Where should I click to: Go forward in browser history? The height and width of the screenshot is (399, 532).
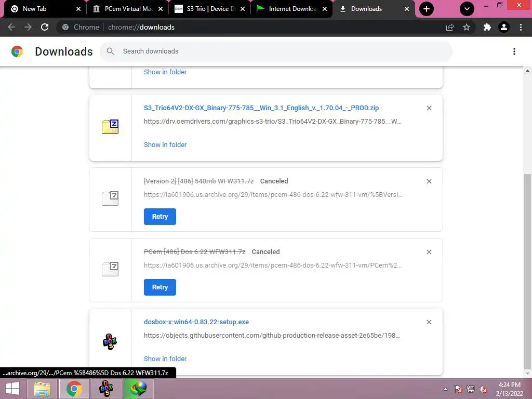[x=28, y=27]
